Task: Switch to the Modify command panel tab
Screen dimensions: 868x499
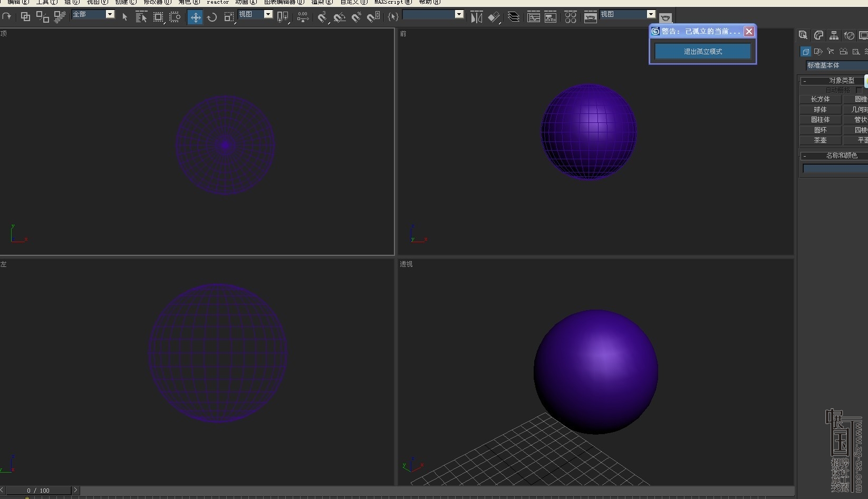Action: tap(818, 35)
